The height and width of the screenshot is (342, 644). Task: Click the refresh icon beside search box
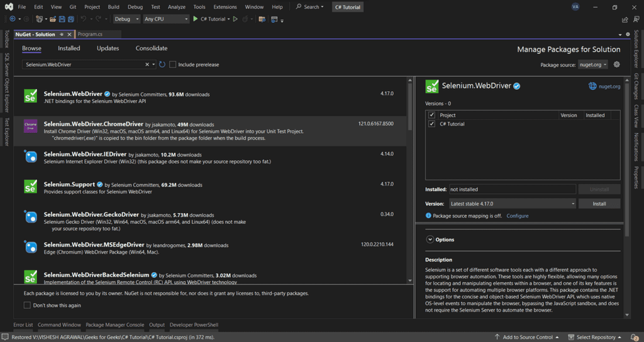click(x=162, y=65)
